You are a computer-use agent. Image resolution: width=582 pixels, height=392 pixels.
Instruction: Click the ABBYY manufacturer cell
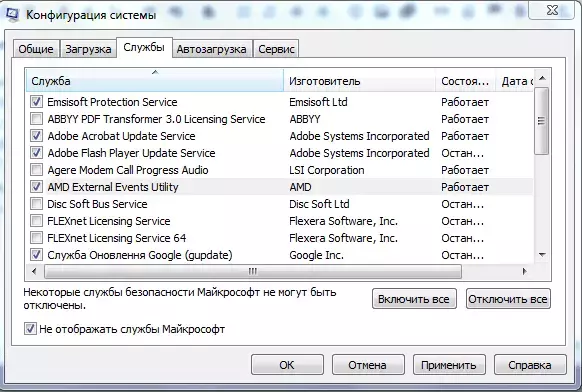tap(305, 119)
